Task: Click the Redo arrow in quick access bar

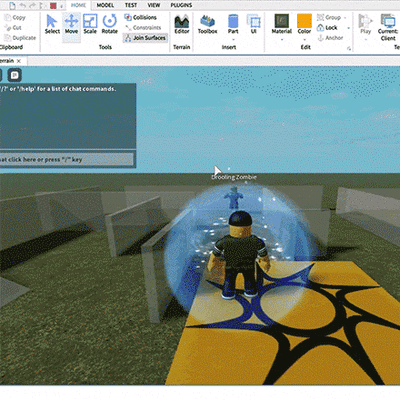Action: [33, 5]
